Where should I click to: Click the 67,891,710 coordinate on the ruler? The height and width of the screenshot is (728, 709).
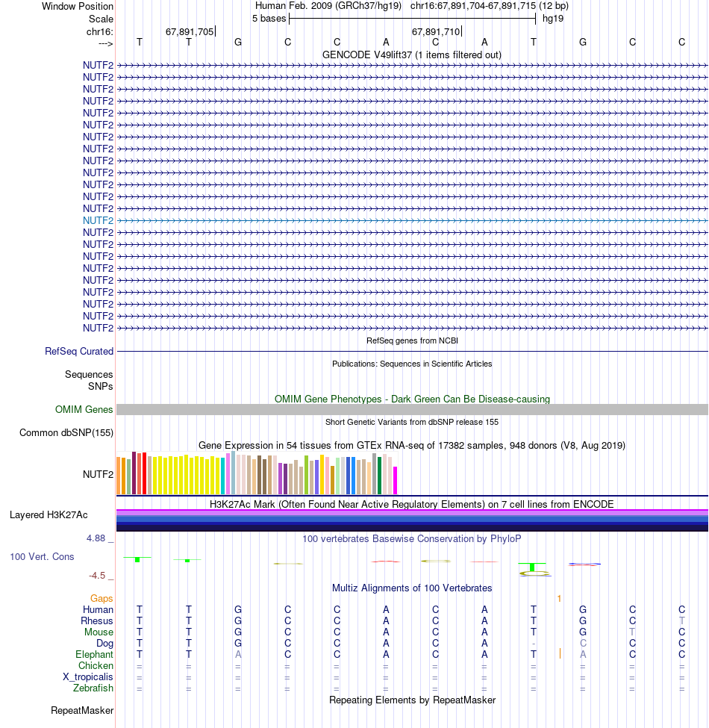[436, 31]
